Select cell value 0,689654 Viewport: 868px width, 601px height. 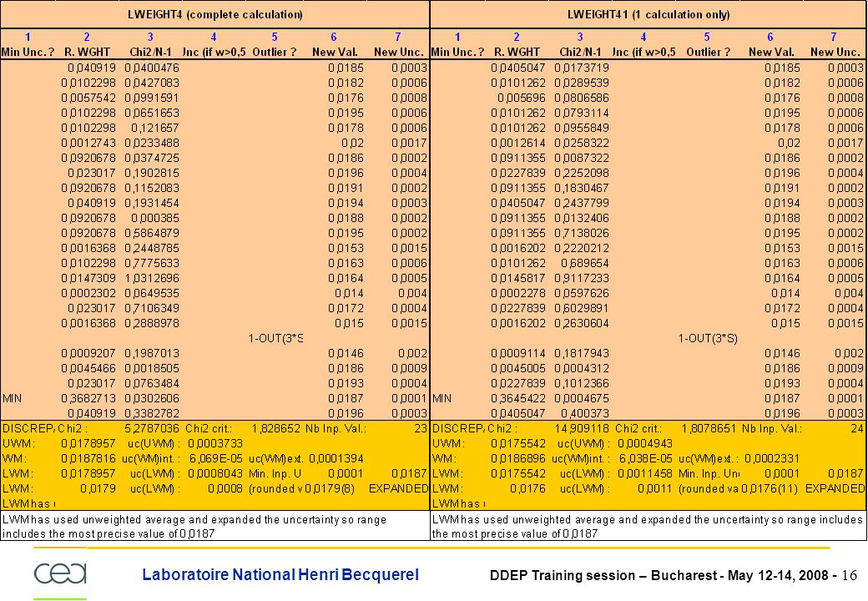[584, 263]
